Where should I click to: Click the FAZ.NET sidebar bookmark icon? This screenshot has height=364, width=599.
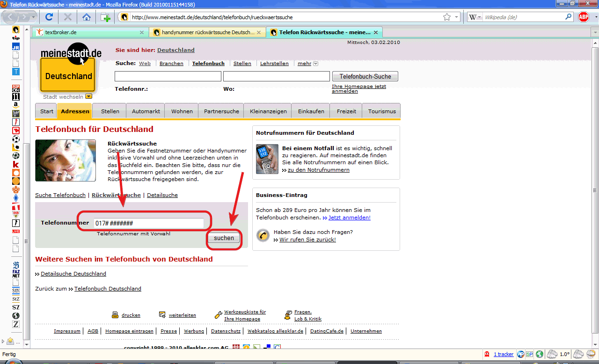[16, 274]
